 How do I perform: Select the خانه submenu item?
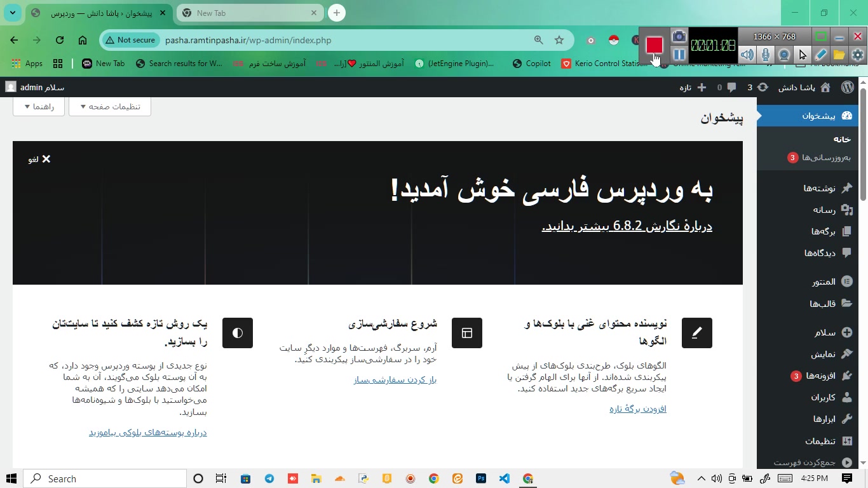(842, 139)
